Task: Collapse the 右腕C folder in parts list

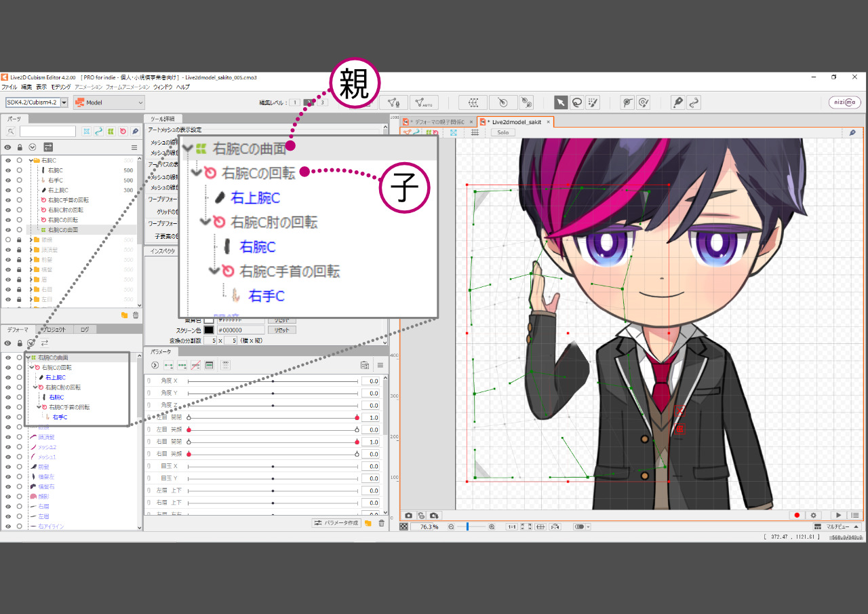Action: pyautogui.click(x=31, y=161)
